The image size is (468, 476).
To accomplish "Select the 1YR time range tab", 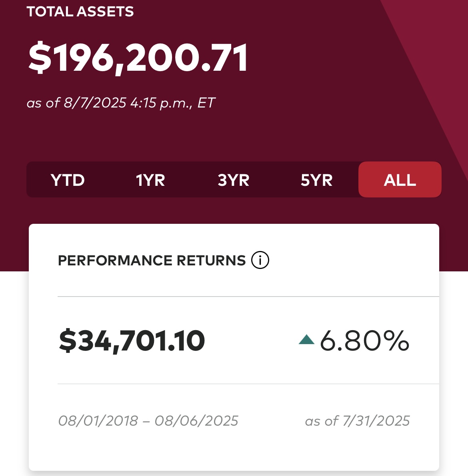I will coord(150,180).
